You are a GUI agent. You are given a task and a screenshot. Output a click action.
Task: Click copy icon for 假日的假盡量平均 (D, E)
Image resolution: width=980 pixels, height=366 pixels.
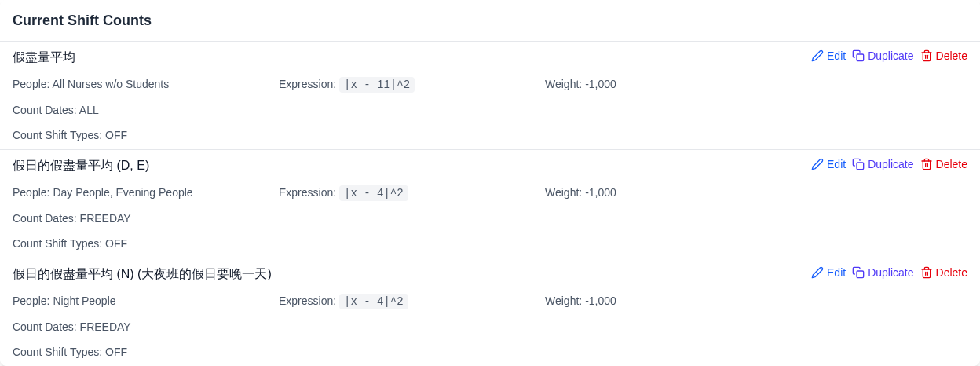click(858, 164)
